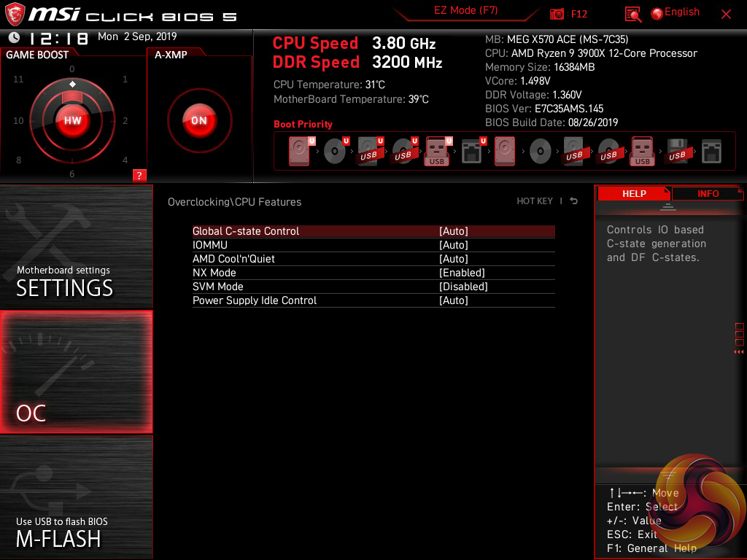Image resolution: width=747 pixels, height=560 pixels.
Task: Click the legacy optical disc boot icon without U badge
Action: point(541,152)
